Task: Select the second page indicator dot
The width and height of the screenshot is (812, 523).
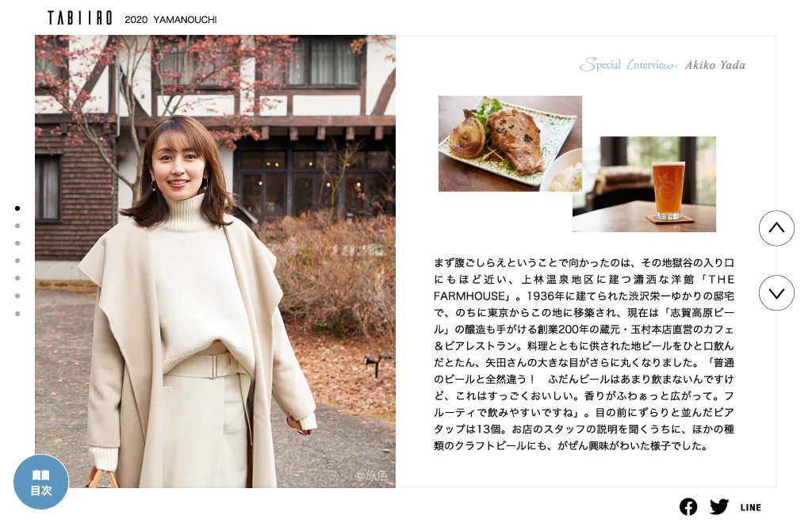Action: coord(17,226)
